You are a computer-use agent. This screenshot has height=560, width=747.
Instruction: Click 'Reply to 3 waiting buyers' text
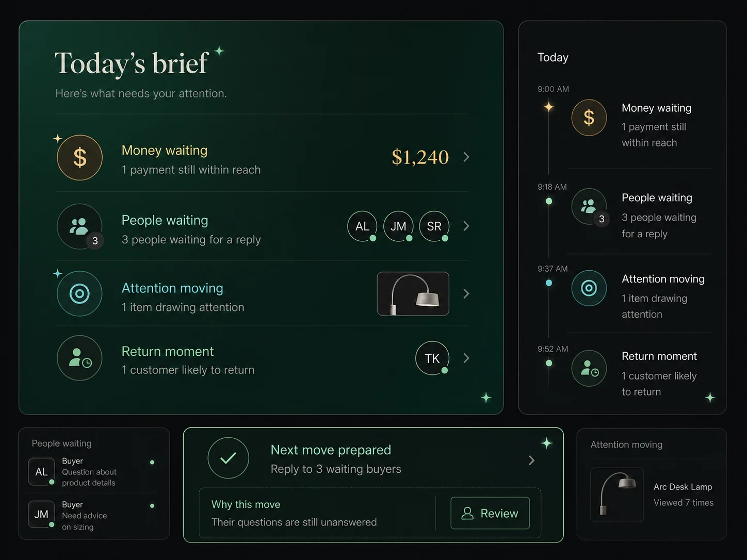[336, 469]
